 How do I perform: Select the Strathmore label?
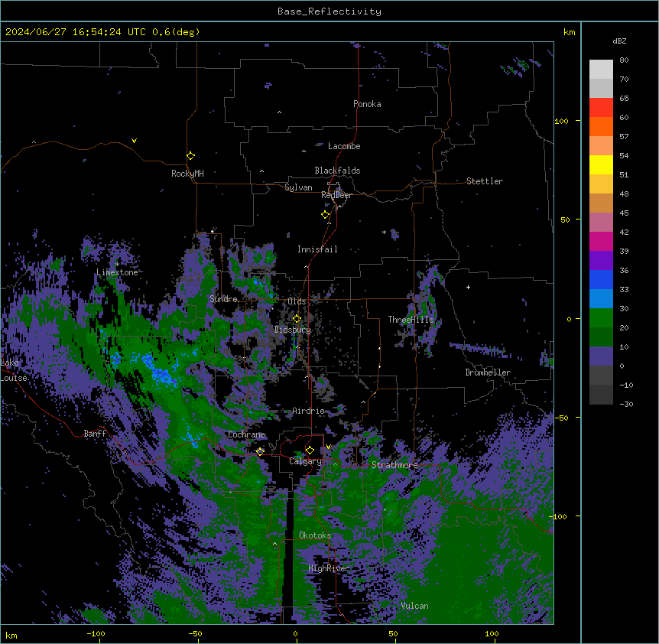(x=394, y=465)
